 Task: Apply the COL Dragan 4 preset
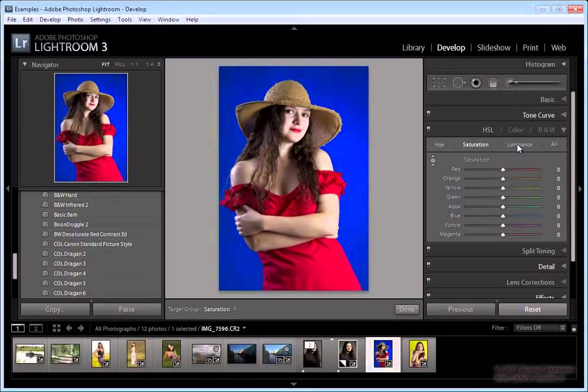tap(69, 273)
